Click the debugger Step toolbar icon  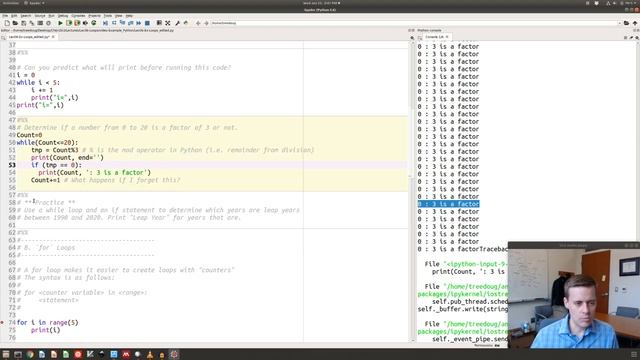pos(114,23)
